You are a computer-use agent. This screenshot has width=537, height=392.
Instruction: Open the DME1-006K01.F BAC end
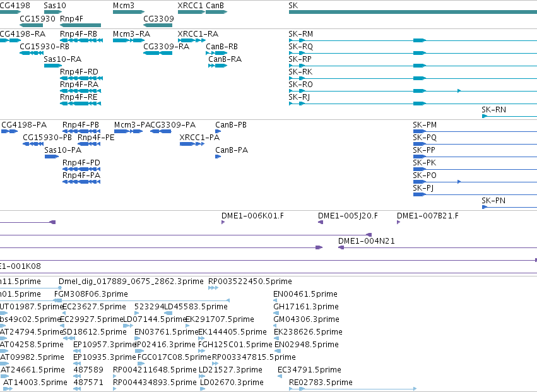(253, 216)
